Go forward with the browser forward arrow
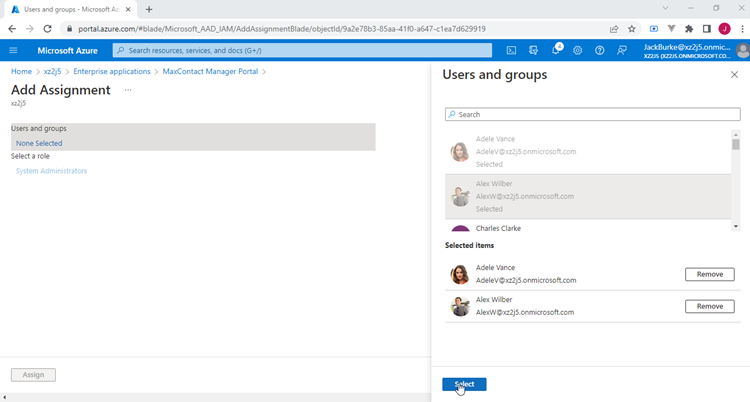This screenshot has width=750, height=402. [30, 29]
